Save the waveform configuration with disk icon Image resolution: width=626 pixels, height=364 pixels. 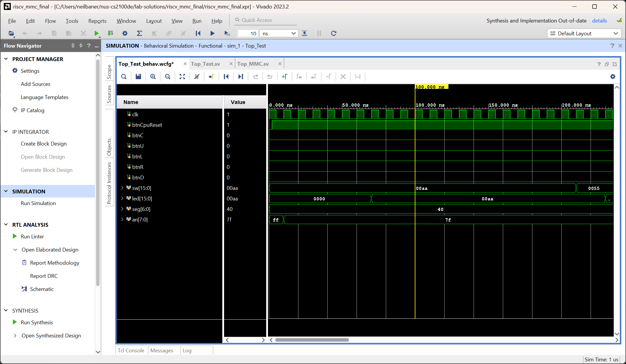pos(138,77)
